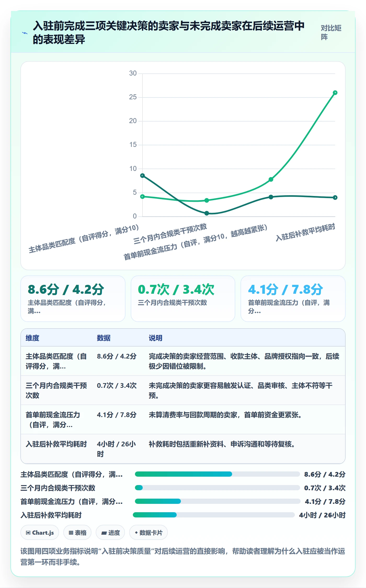Click the lightning bolt icon beside the title

25,33
